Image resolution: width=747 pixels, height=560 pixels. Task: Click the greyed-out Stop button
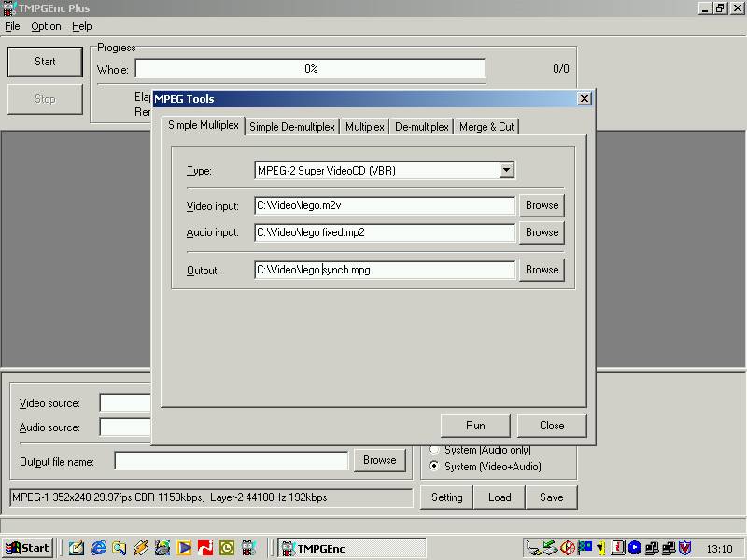coord(45,99)
